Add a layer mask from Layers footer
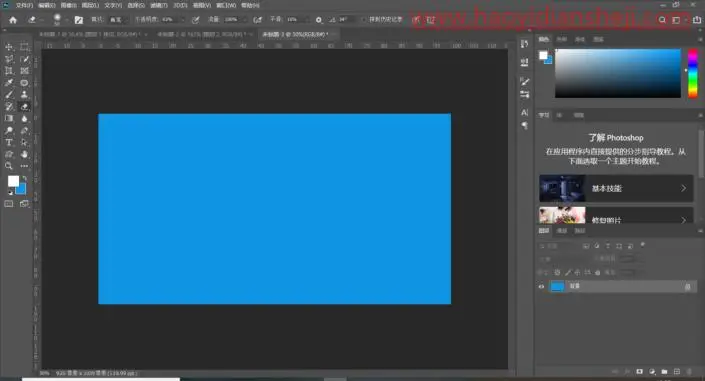 point(639,372)
